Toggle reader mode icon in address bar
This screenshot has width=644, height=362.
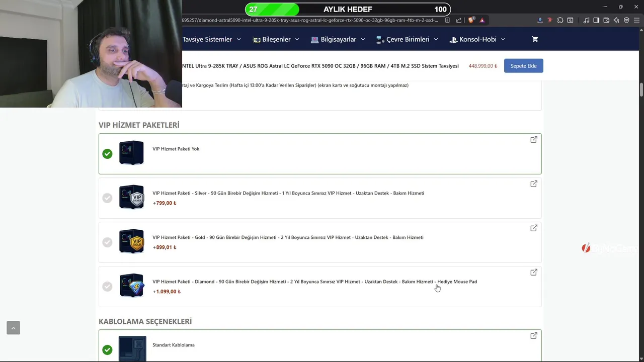coord(447,20)
